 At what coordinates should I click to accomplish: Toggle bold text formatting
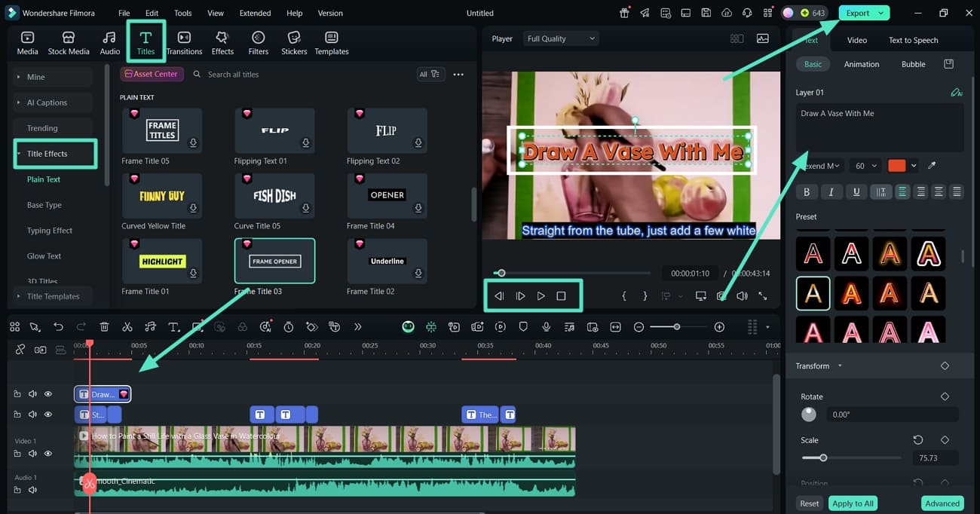(x=807, y=192)
